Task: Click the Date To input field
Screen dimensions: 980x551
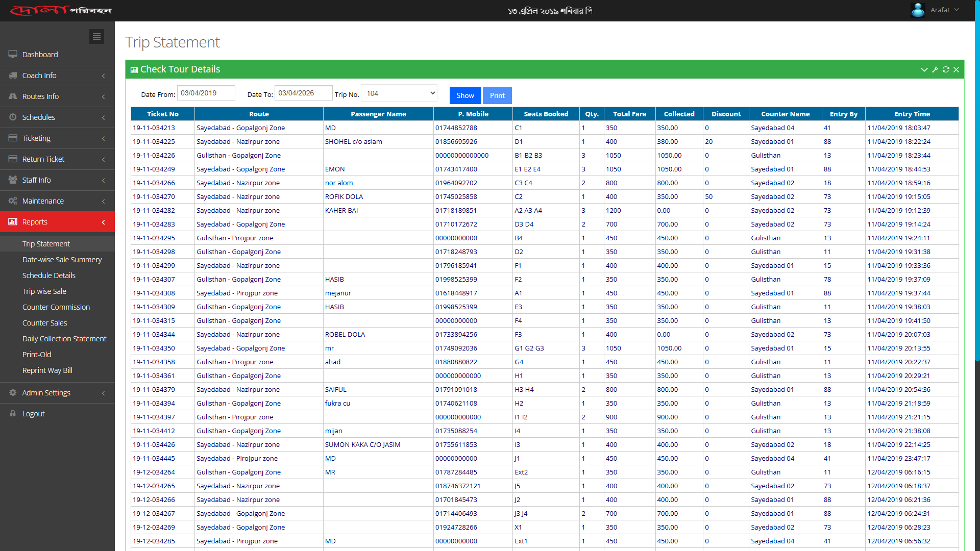Action: click(x=303, y=93)
